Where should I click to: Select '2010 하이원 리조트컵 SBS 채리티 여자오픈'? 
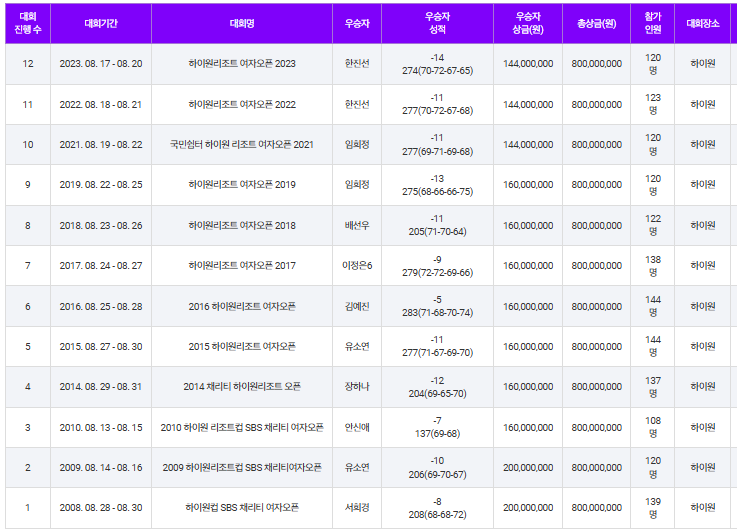click(242, 428)
